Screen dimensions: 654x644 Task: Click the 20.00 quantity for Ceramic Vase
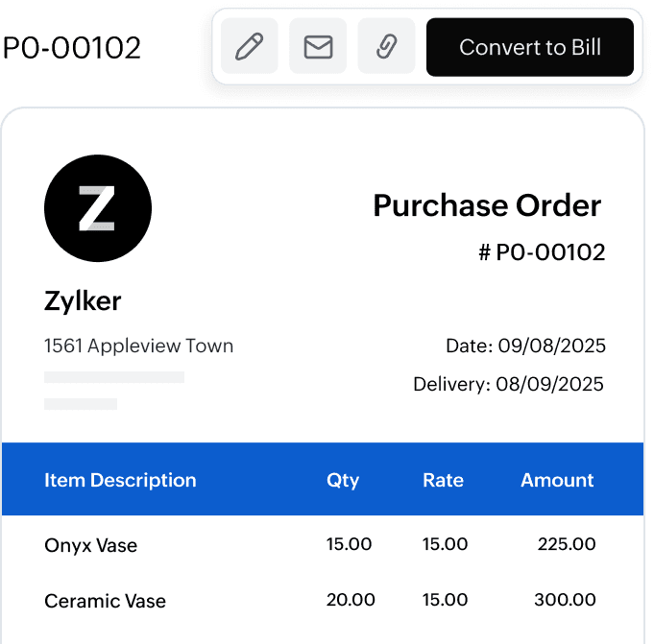351,600
